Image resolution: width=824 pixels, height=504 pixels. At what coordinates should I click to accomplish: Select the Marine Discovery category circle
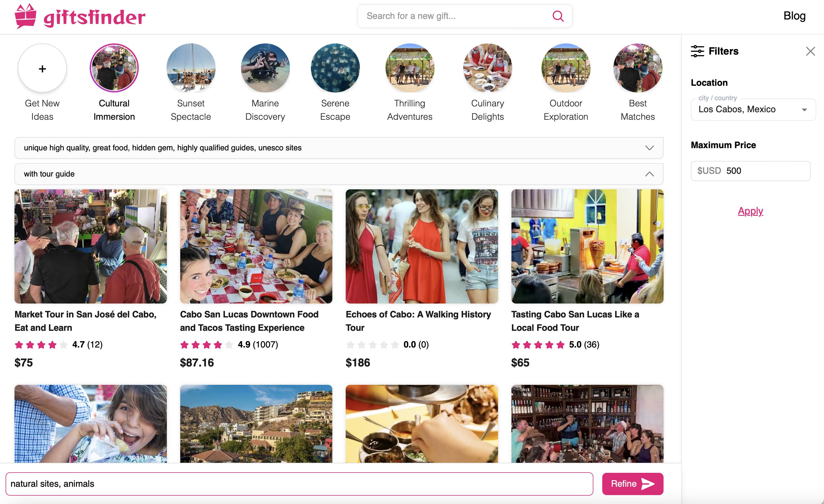coord(265,68)
